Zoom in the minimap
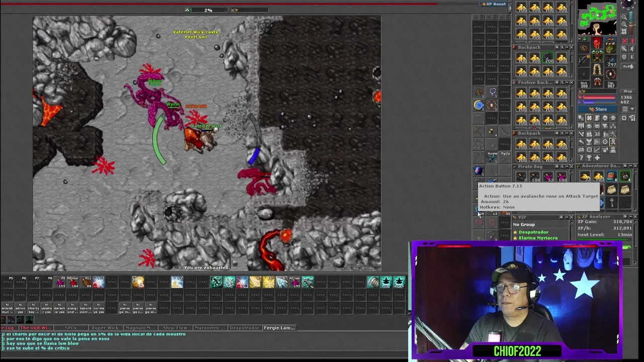The width and height of the screenshot is (644, 362). coord(624,24)
